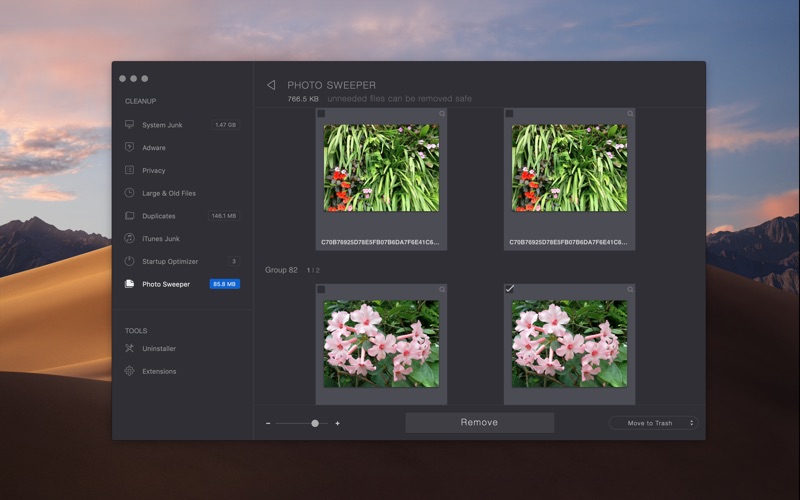This screenshot has height=500, width=800.
Task: Click the iTunes Junk music icon
Action: tap(130, 238)
